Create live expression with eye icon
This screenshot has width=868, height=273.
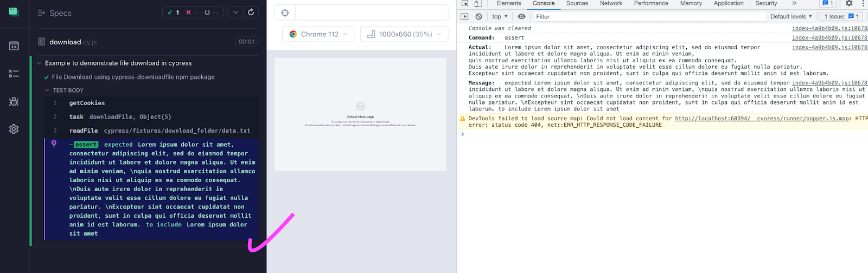[x=521, y=17]
